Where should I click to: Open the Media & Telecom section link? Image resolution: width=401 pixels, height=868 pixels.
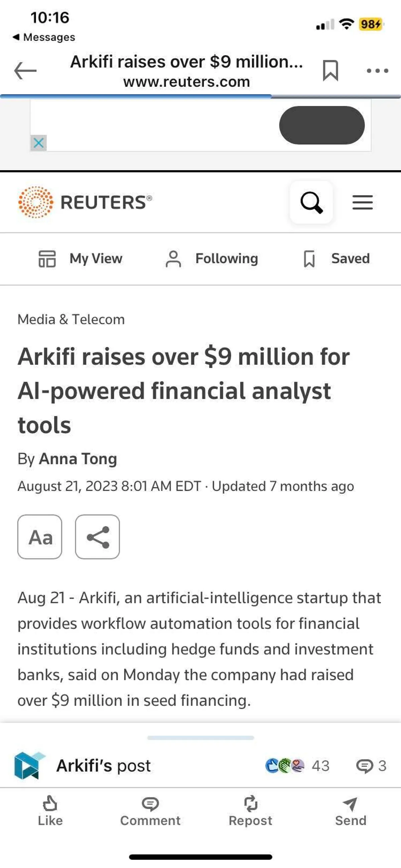point(71,319)
